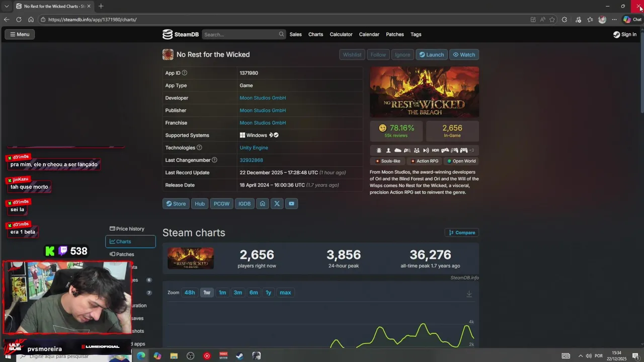This screenshot has width=644, height=362.
Task: Click the Unity Engine link
Action: (x=254, y=148)
